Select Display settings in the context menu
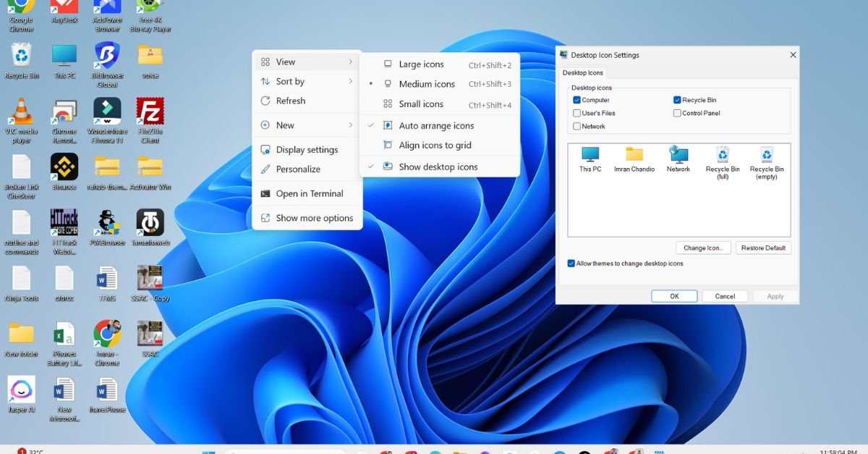868x454 pixels. (307, 150)
